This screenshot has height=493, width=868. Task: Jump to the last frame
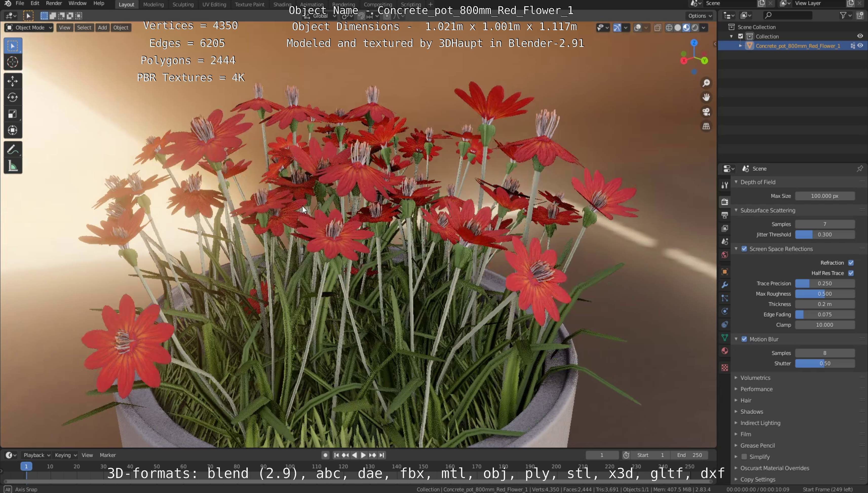tap(381, 456)
